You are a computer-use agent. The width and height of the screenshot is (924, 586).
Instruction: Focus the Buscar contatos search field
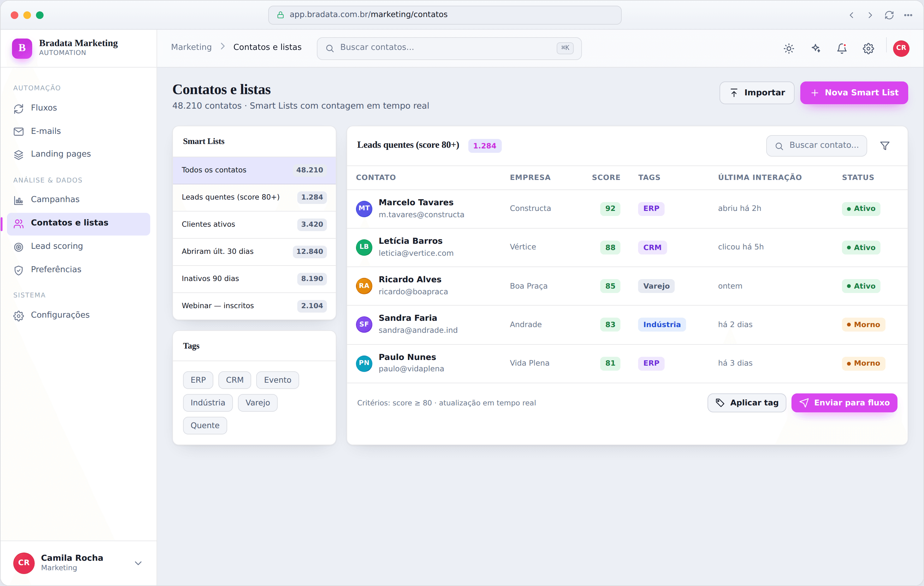point(449,48)
